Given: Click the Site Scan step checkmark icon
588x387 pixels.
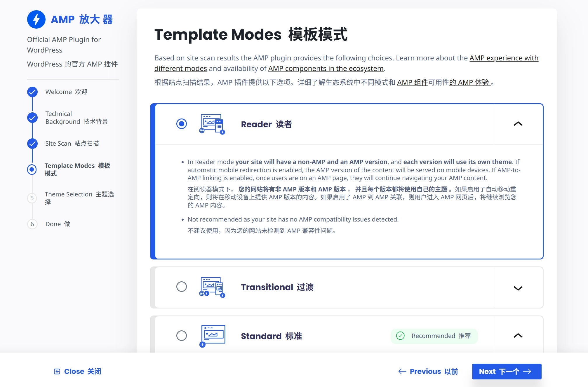Looking at the screenshot, I should [32, 143].
